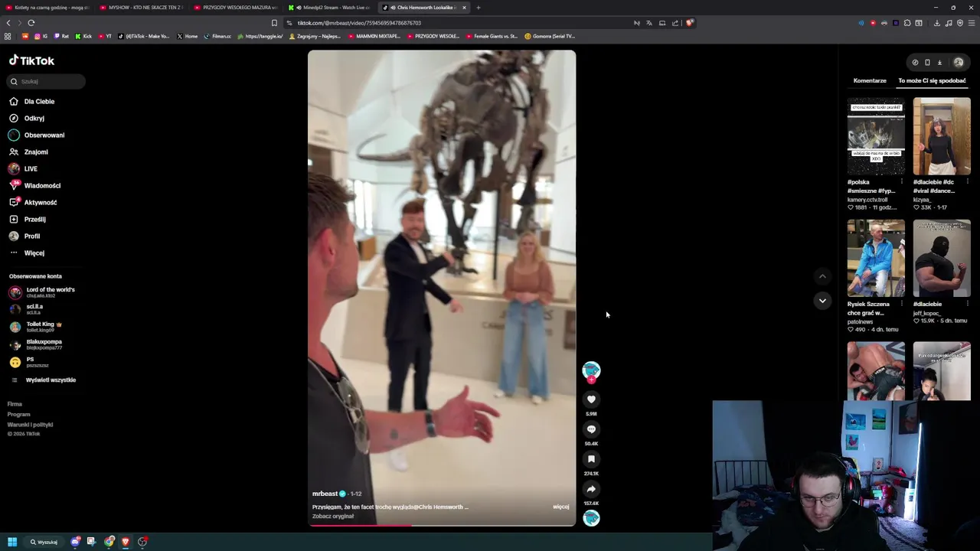Open the jeff_kopoc masked man thumbnail

click(x=942, y=258)
